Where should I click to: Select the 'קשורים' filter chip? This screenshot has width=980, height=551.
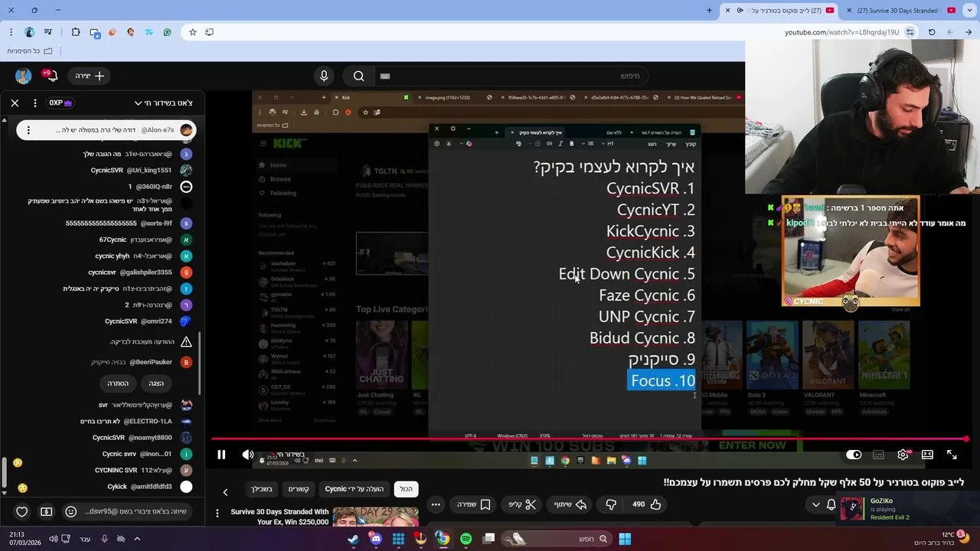pos(299,489)
